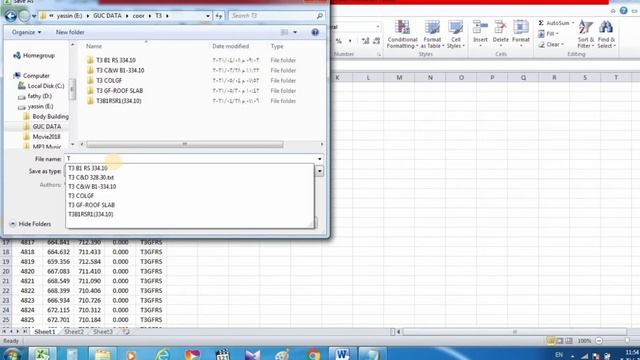Switch to Page Break Preview in status bar
The width and height of the screenshot is (640, 360).
point(569,340)
